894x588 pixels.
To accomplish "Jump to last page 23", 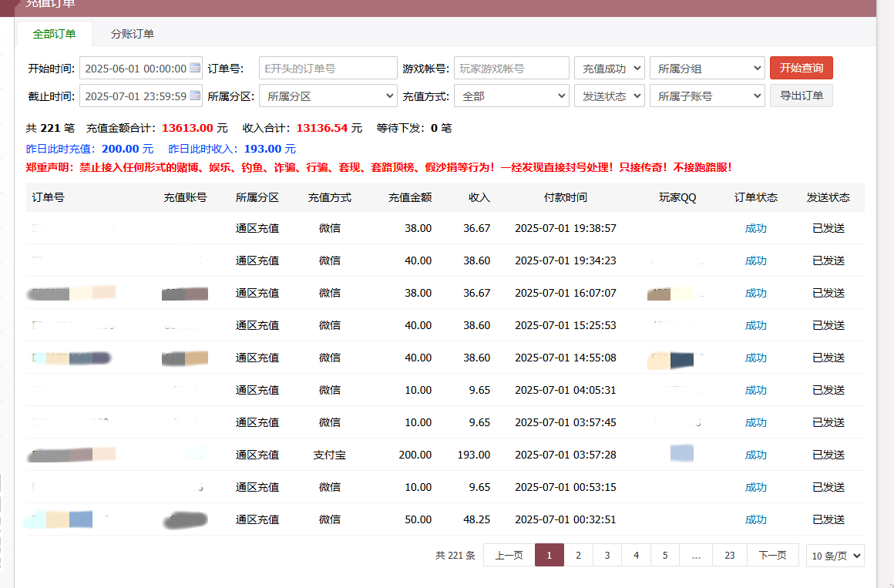I will pyautogui.click(x=729, y=556).
